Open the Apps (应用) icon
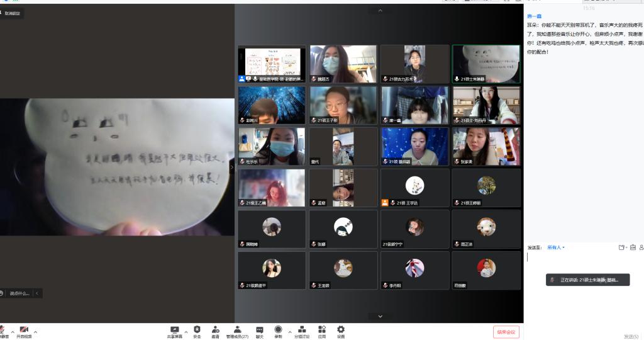Viewport: 644px width, 340px height. click(x=322, y=330)
